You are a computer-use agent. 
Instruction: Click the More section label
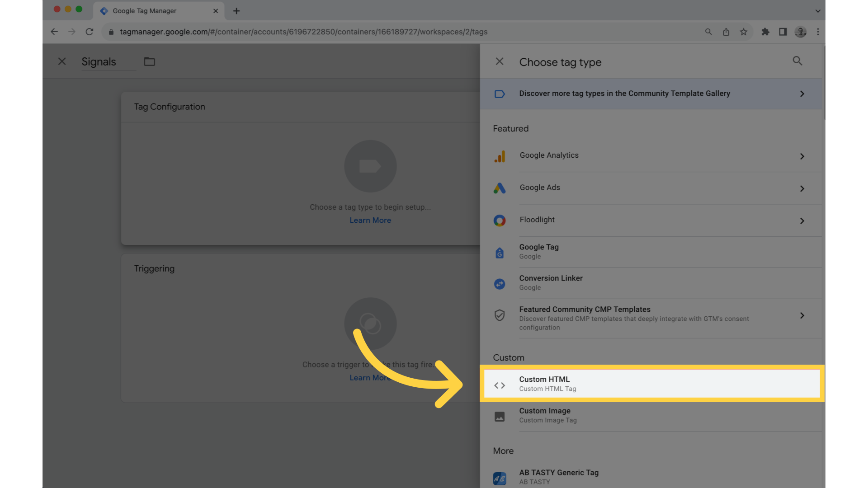coord(503,451)
